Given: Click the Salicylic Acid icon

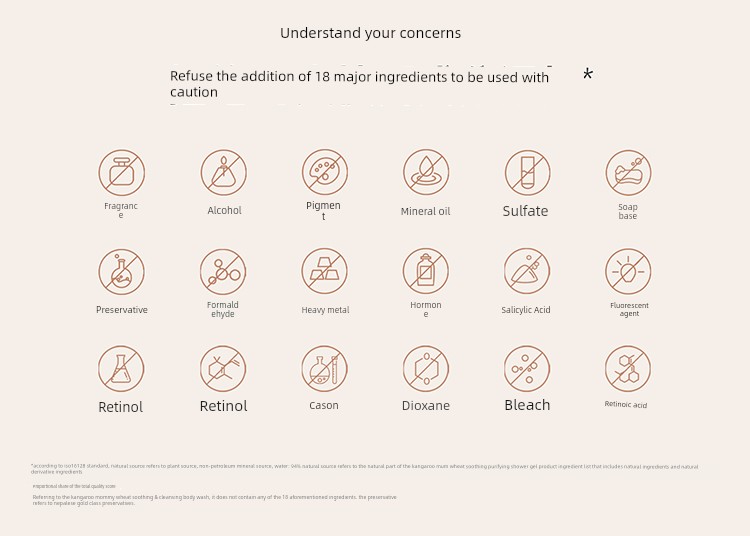Looking at the screenshot, I should click(527, 271).
